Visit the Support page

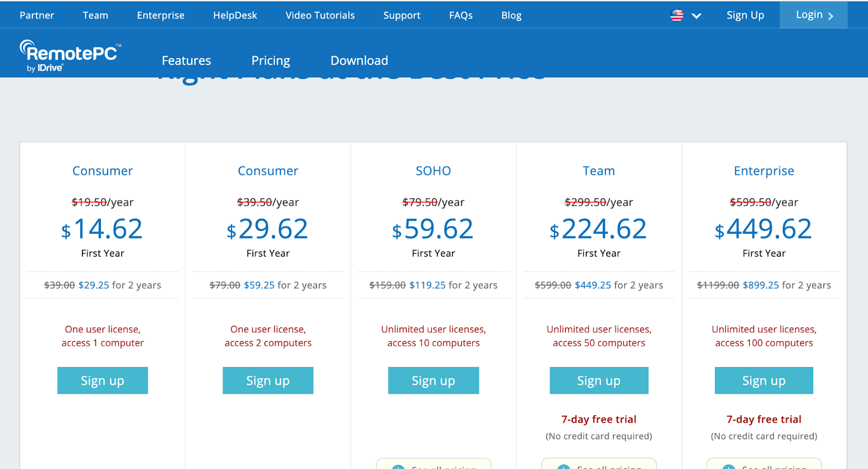[402, 15]
